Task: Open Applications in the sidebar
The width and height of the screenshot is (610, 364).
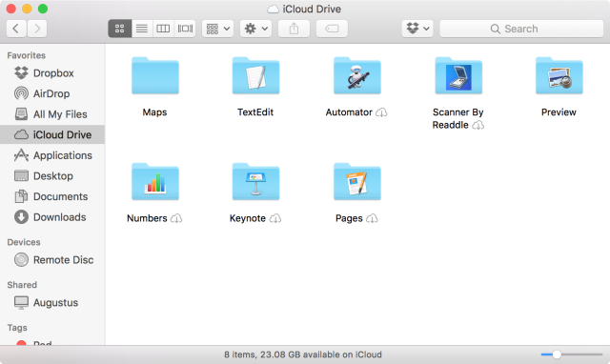Action: coord(52,155)
